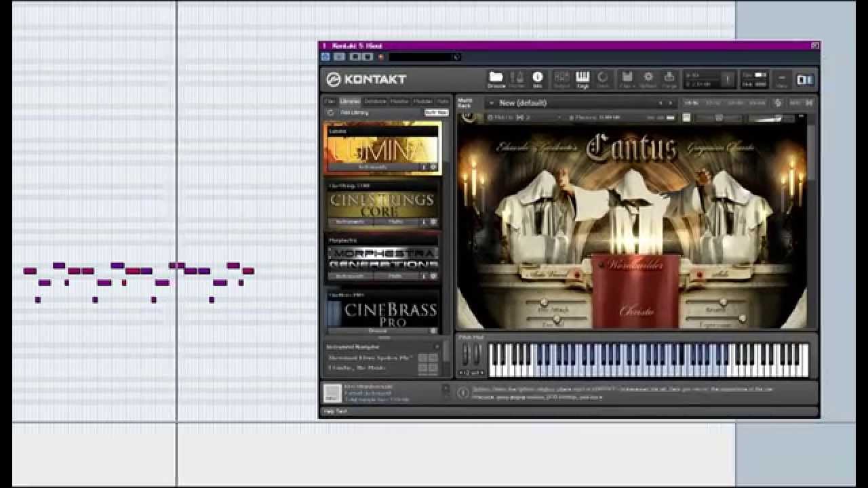Screen dimensions: 868x488
Task: Click the library refresh icon
Action: pyautogui.click(x=330, y=113)
